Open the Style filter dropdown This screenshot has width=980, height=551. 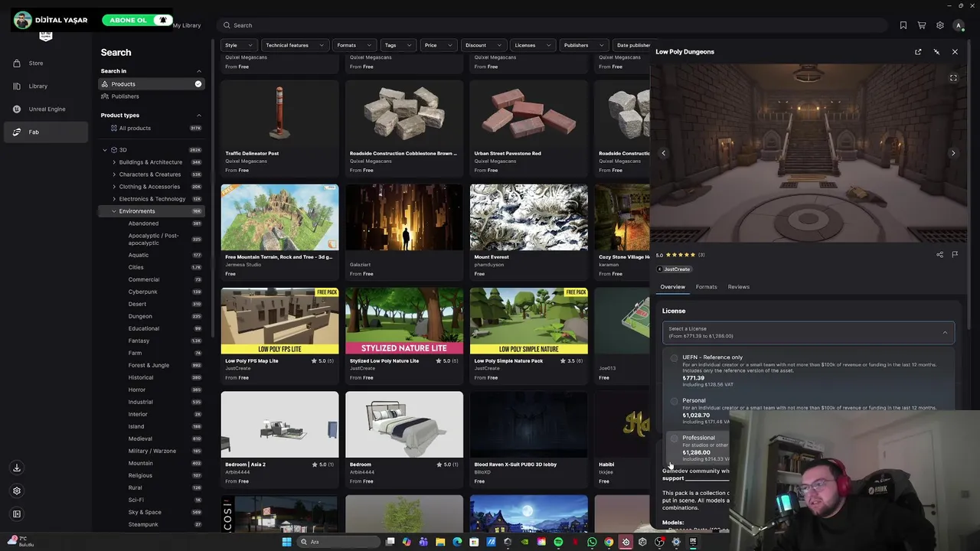[x=237, y=45]
